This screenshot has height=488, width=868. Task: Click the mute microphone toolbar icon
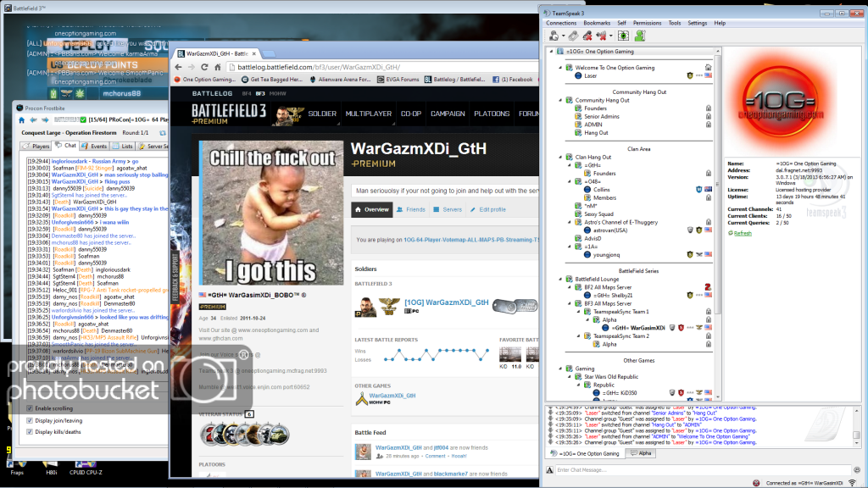coord(589,36)
